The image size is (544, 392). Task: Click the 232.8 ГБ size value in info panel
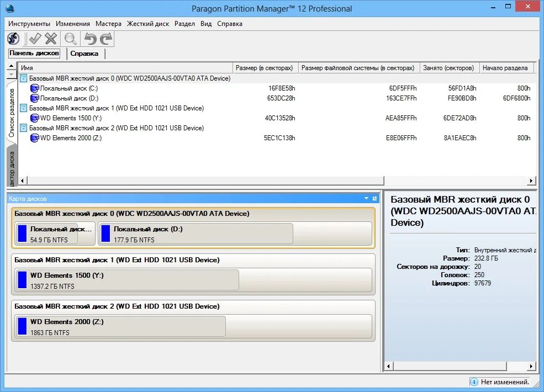click(486, 258)
